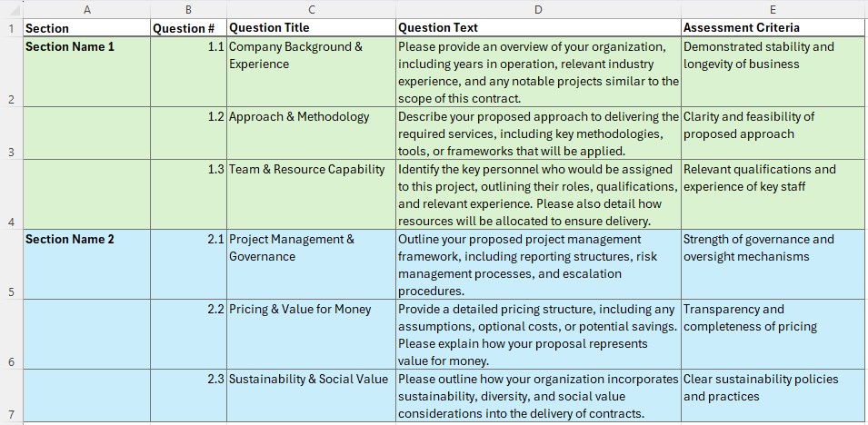Select row 1 via its row number

[x=11, y=28]
